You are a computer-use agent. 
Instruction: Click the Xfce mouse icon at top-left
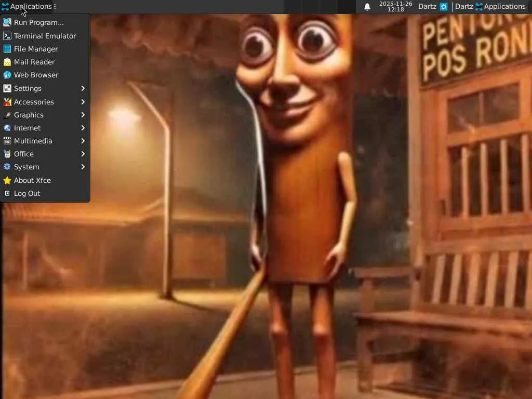[x=5, y=6]
